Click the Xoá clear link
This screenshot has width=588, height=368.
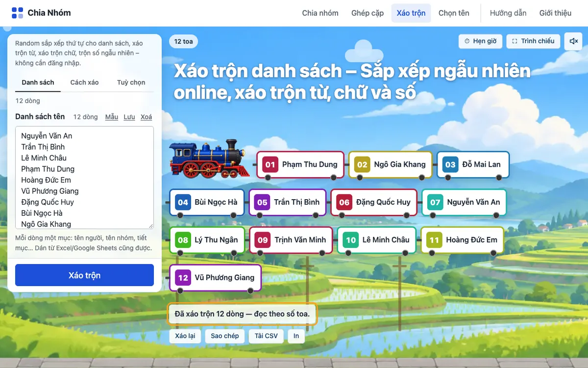146,117
